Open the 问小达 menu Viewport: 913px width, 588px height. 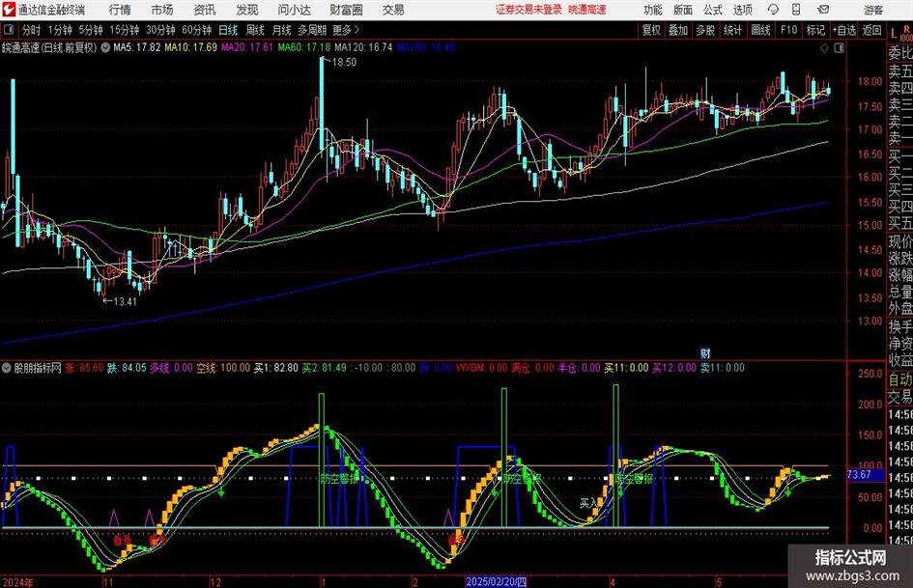pyautogui.click(x=294, y=10)
